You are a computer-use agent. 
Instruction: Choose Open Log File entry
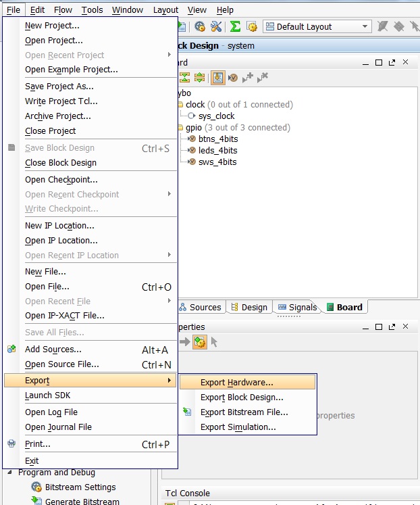click(90, 412)
